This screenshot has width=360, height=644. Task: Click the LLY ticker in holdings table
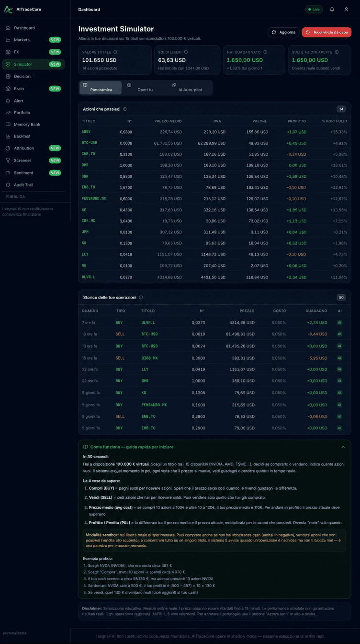(85, 254)
